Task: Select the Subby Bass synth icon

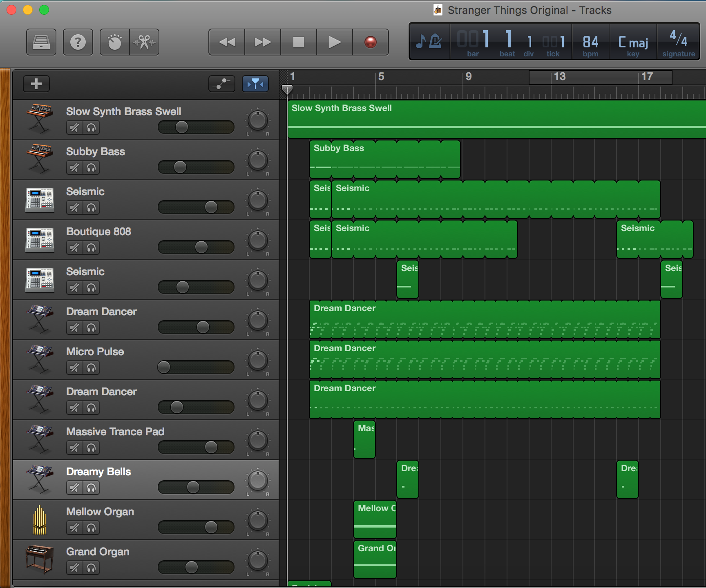Action: pyautogui.click(x=39, y=158)
